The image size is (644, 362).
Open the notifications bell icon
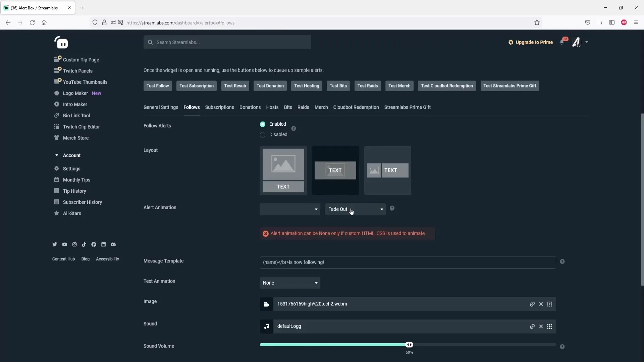[562, 42]
